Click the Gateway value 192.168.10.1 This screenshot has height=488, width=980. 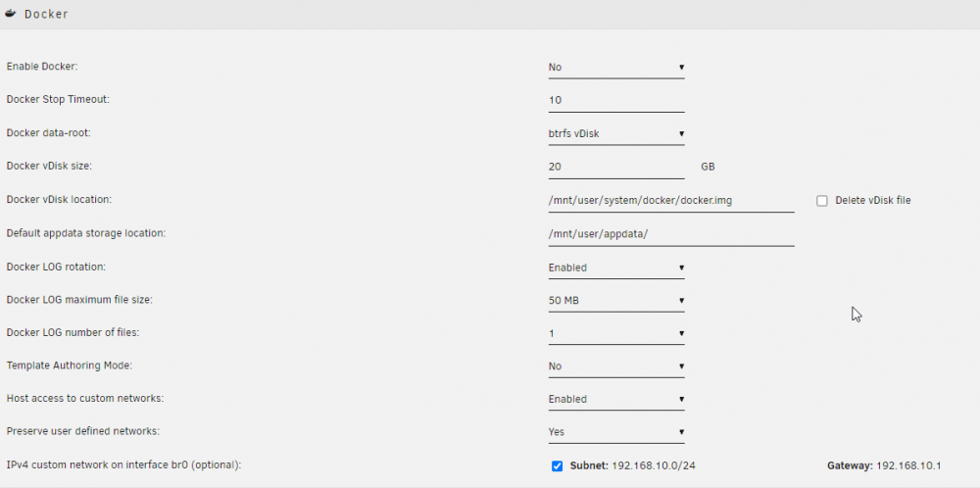(x=908, y=466)
